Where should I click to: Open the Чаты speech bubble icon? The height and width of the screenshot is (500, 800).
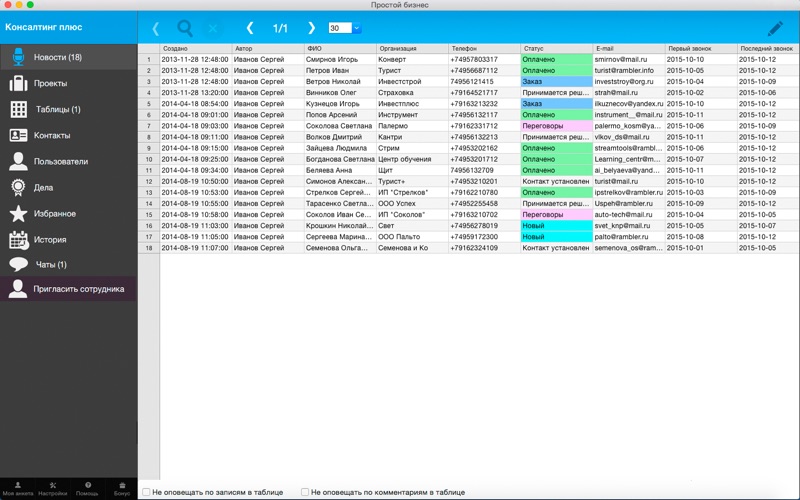click(19, 264)
